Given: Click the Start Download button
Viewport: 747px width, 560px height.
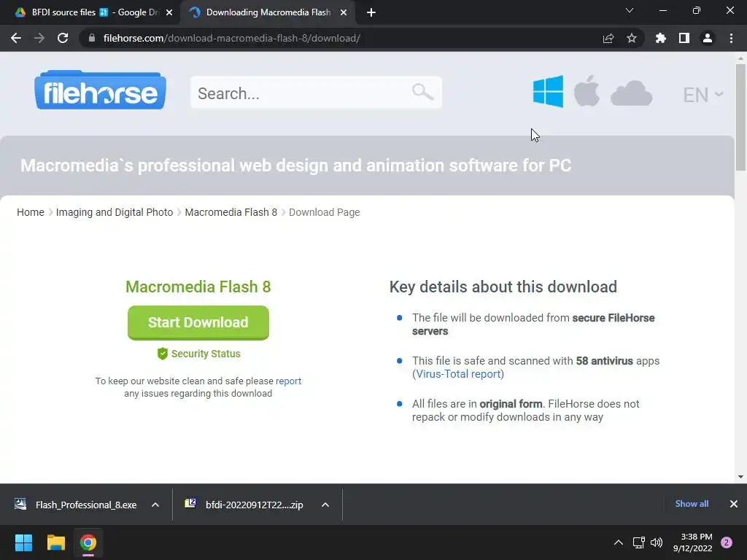Looking at the screenshot, I should click(198, 322).
